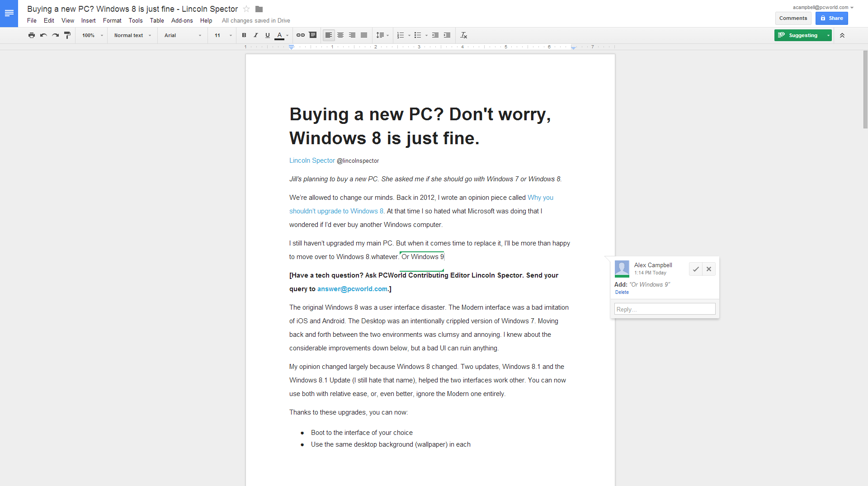Open the answer@pcworld.com email link
Screen dimensions: 868x486
pos(352,289)
